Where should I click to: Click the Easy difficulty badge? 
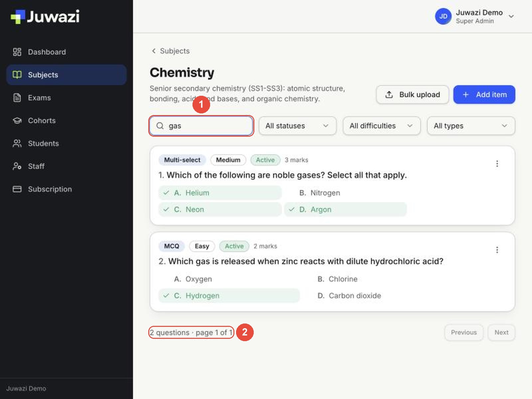coord(202,246)
